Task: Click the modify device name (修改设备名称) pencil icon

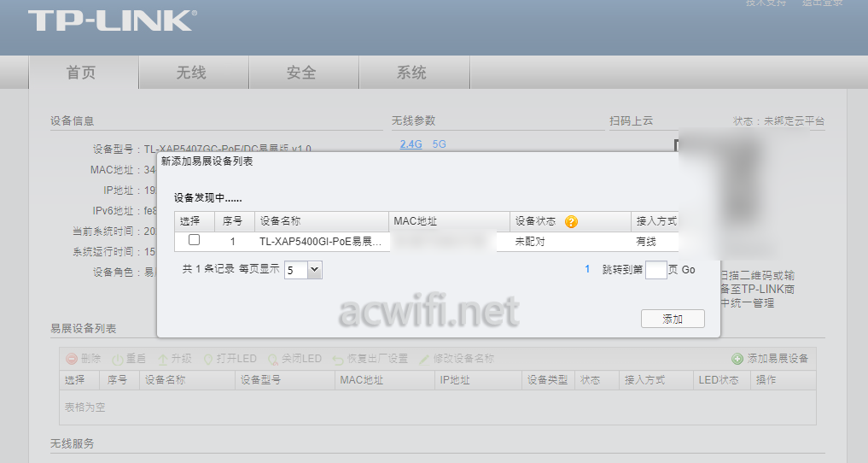Action: pos(424,360)
